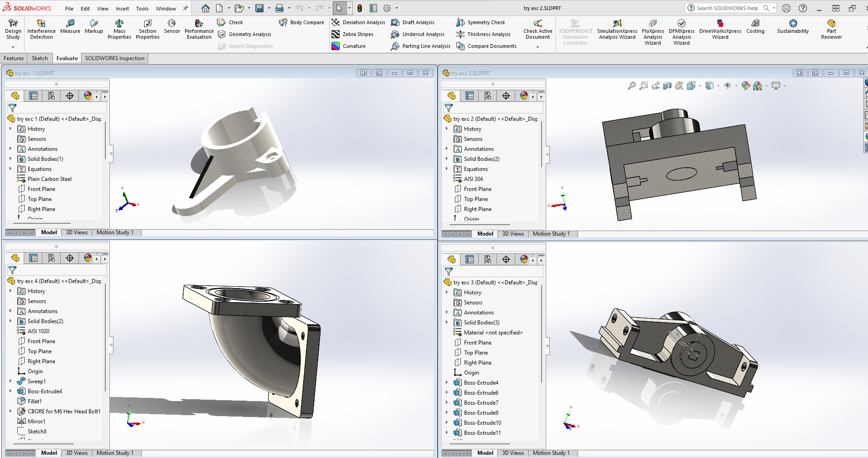The height and width of the screenshot is (458, 868).
Task: Expand History in try exc 1 tree
Action: 10,129
